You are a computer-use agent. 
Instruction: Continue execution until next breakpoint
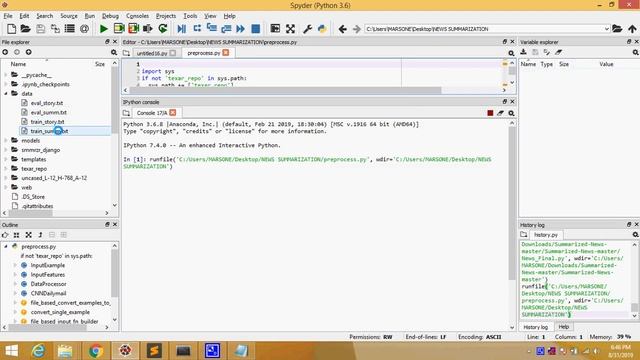[240, 29]
